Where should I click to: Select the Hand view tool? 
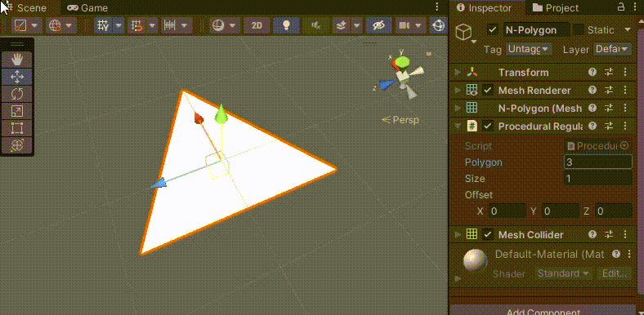point(17,60)
